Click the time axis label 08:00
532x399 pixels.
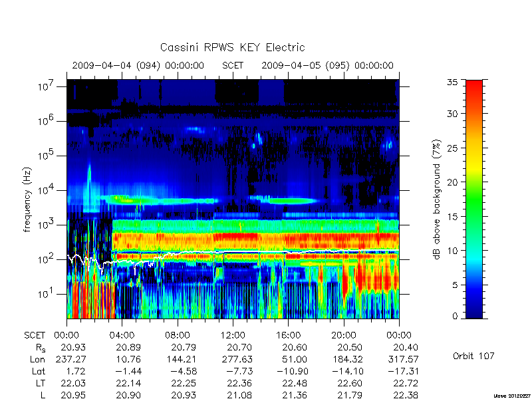tap(177, 336)
